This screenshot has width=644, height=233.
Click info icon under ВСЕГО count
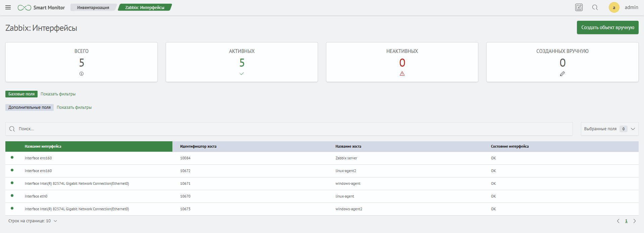[x=82, y=74]
